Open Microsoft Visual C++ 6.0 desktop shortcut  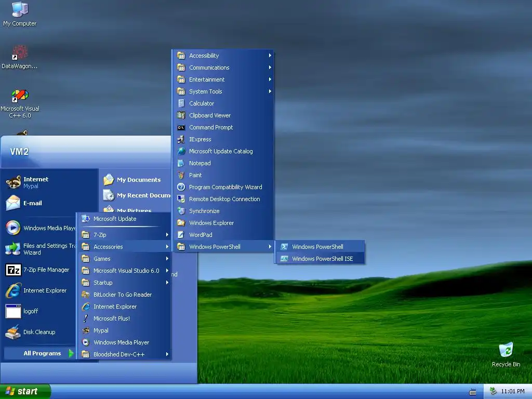pos(20,103)
